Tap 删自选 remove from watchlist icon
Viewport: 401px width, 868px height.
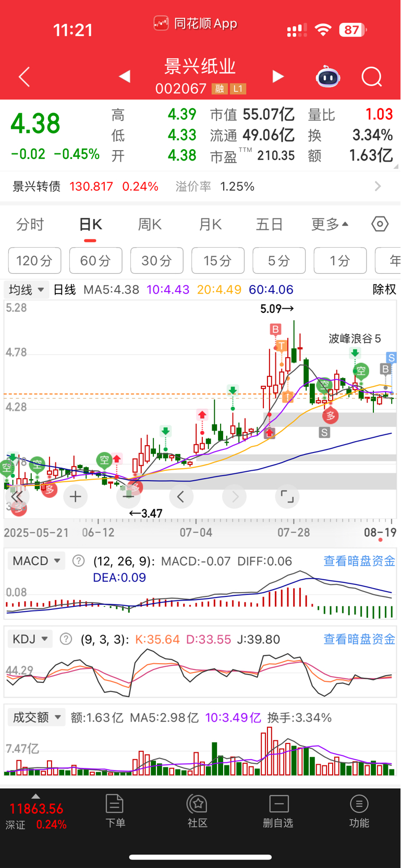click(x=278, y=811)
